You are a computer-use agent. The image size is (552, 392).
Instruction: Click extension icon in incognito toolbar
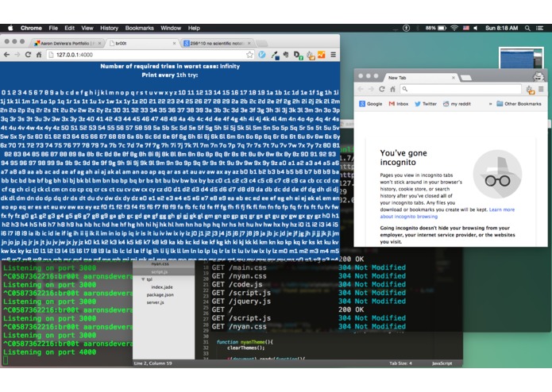click(531, 90)
